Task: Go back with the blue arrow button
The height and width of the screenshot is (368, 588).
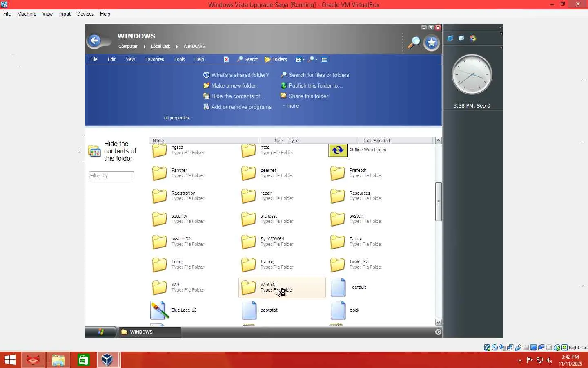Action: [95, 40]
